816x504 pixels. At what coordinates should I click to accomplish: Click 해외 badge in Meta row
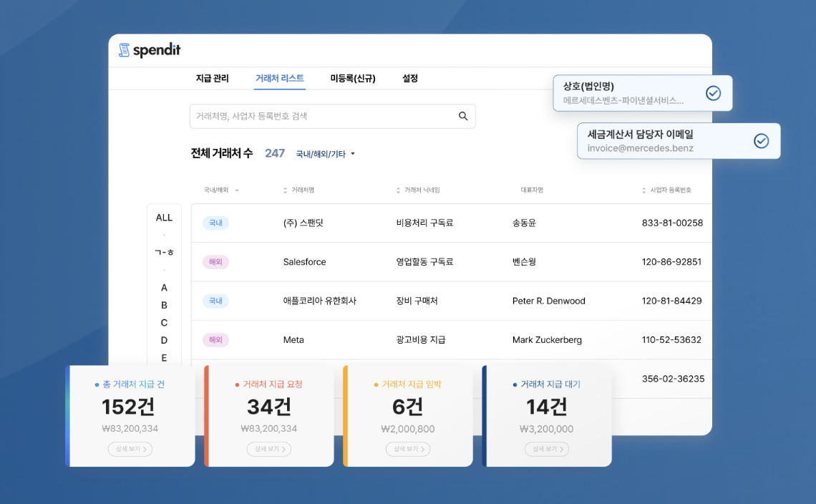point(215,340)
